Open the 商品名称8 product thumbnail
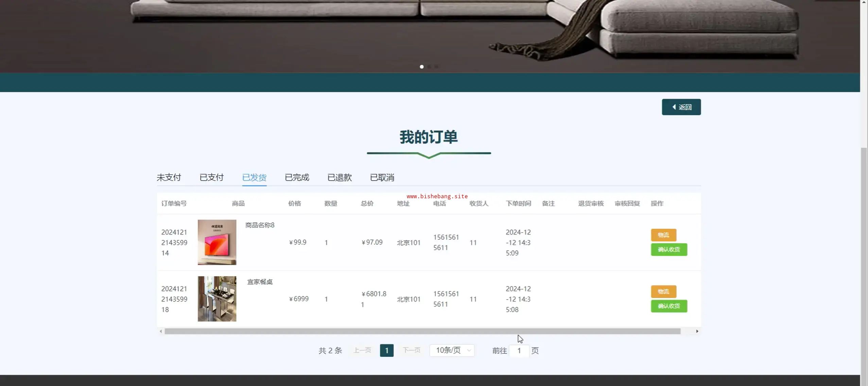The height and width of the screenshot is (386, 868). 217,242
